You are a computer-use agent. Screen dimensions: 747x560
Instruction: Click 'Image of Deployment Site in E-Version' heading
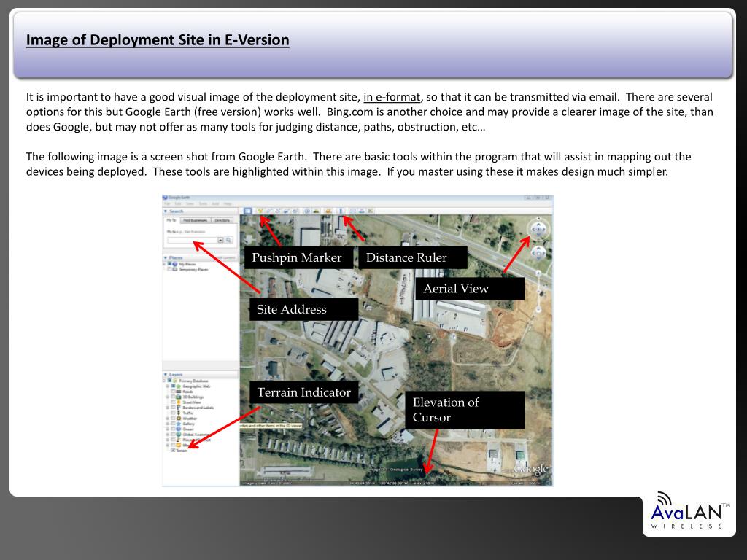(x=158, y=40)
